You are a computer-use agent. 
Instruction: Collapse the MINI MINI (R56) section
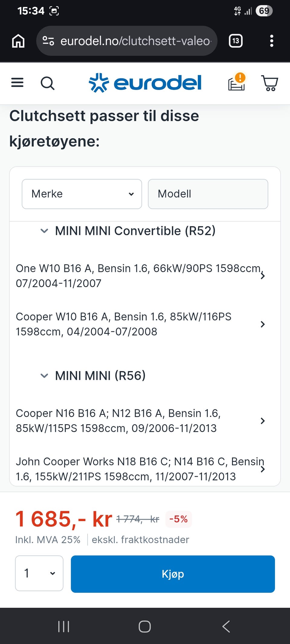[x=44, y=376]
